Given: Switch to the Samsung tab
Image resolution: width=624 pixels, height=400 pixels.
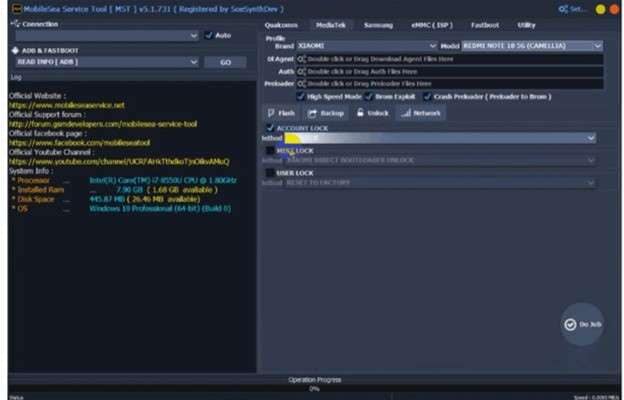Looking at the screenshot, I should [x=378, y=25].
